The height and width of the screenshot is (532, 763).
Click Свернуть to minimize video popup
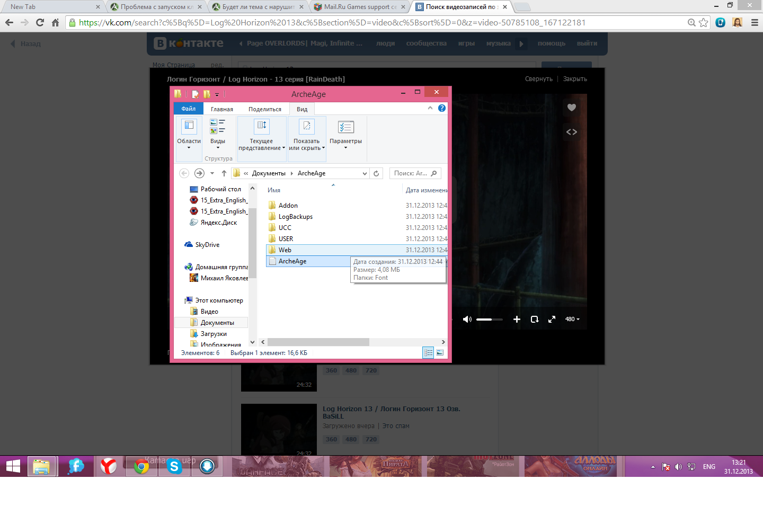pos(539,79)
